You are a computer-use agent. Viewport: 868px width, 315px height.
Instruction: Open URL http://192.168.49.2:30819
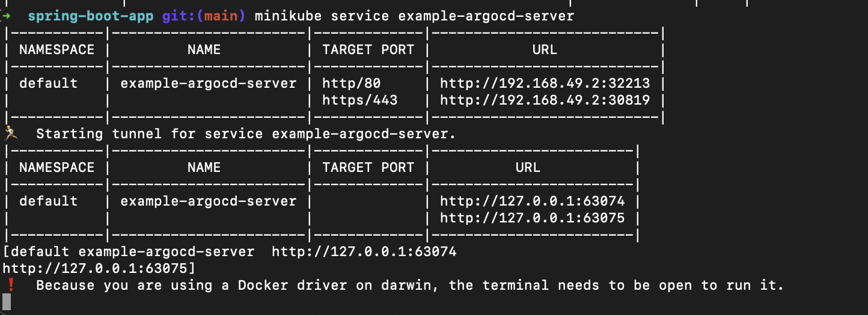(x=545, y=100)
